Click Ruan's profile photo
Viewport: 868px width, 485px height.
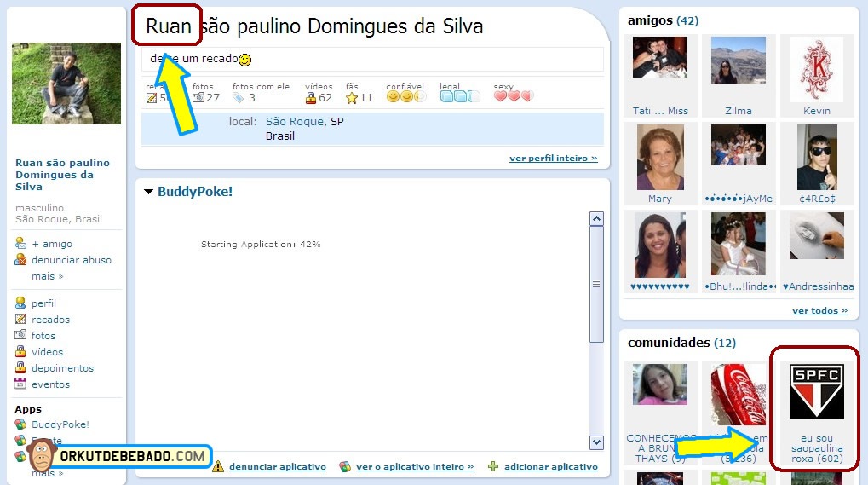coord(66,84)
